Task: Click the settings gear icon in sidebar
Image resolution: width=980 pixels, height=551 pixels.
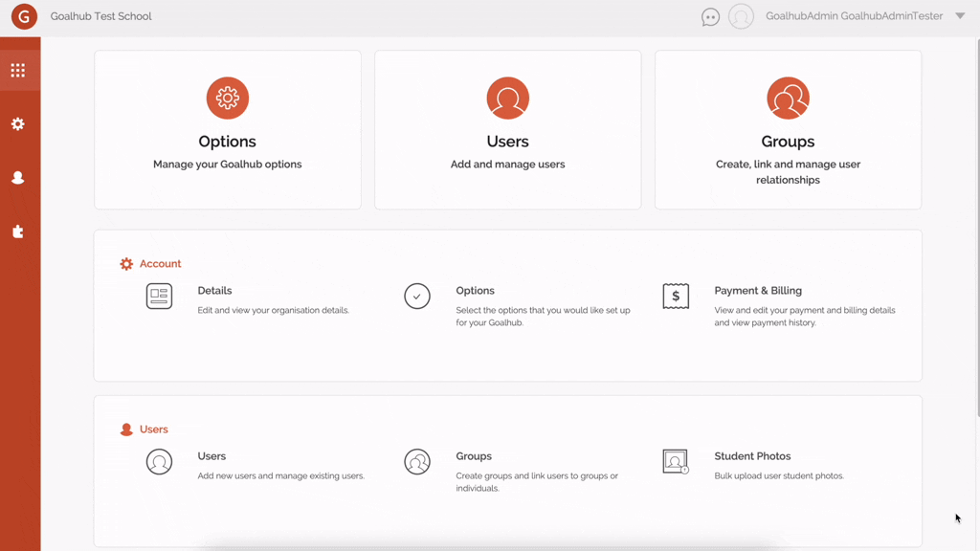Action: (19, 123)
